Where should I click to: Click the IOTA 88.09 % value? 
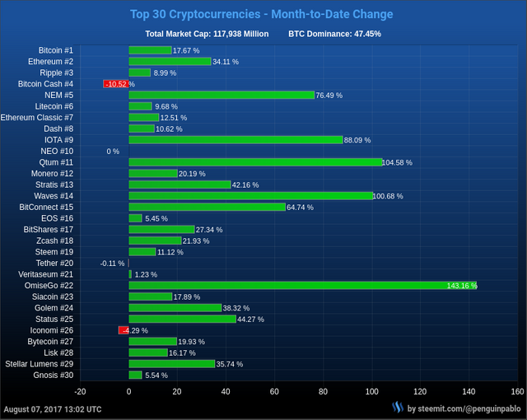pyautogui.click(x=357, y=140)
